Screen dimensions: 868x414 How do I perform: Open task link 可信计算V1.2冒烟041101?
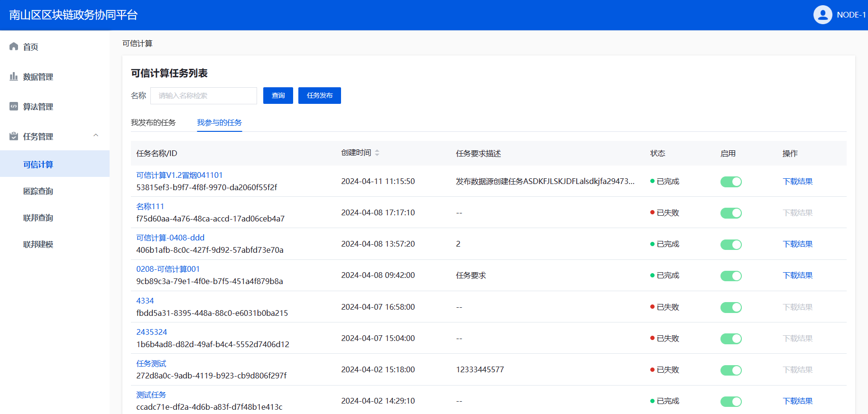pos(179,175)
